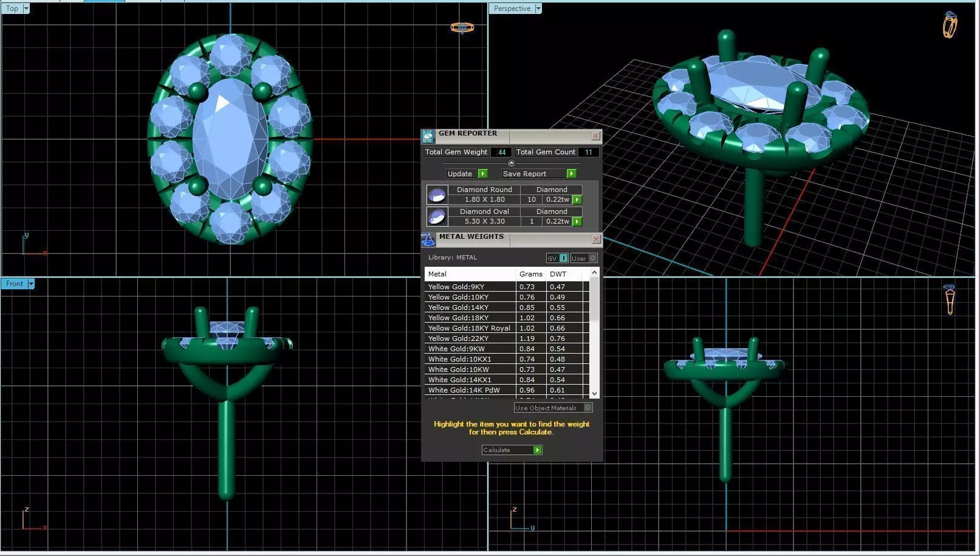Click the Grams column header
The image size is (980, 556).
pyautogui.click(x=531, y=274)
